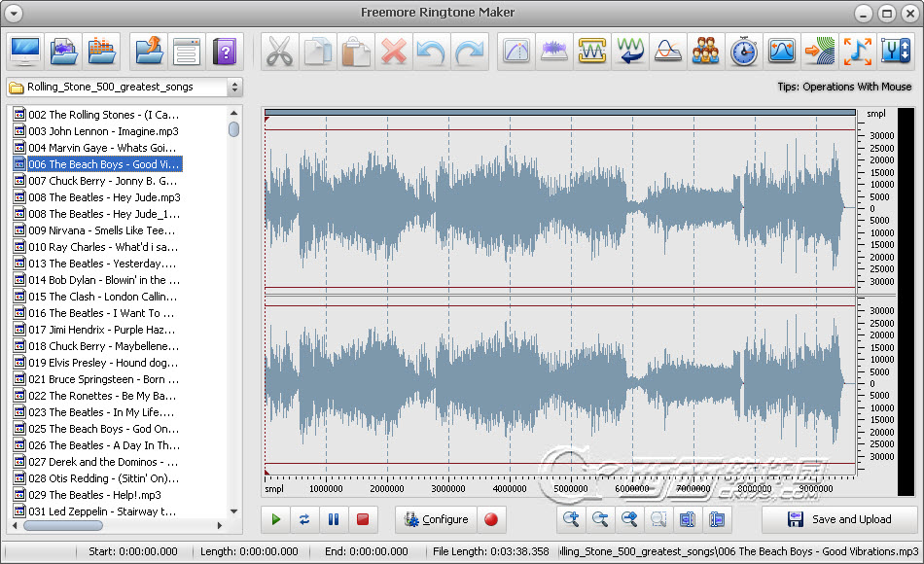
Task: Click the computer monitor icon
Action: tap(24, 51)
